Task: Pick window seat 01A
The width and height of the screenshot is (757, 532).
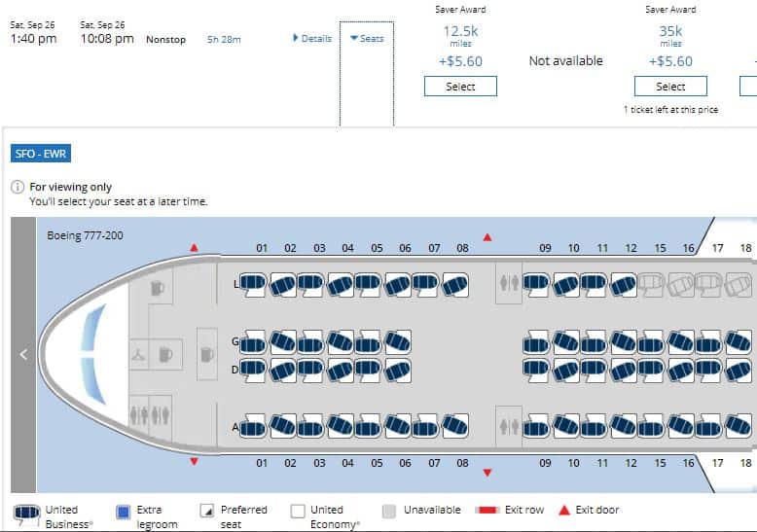Action: [x=253, y=426]
